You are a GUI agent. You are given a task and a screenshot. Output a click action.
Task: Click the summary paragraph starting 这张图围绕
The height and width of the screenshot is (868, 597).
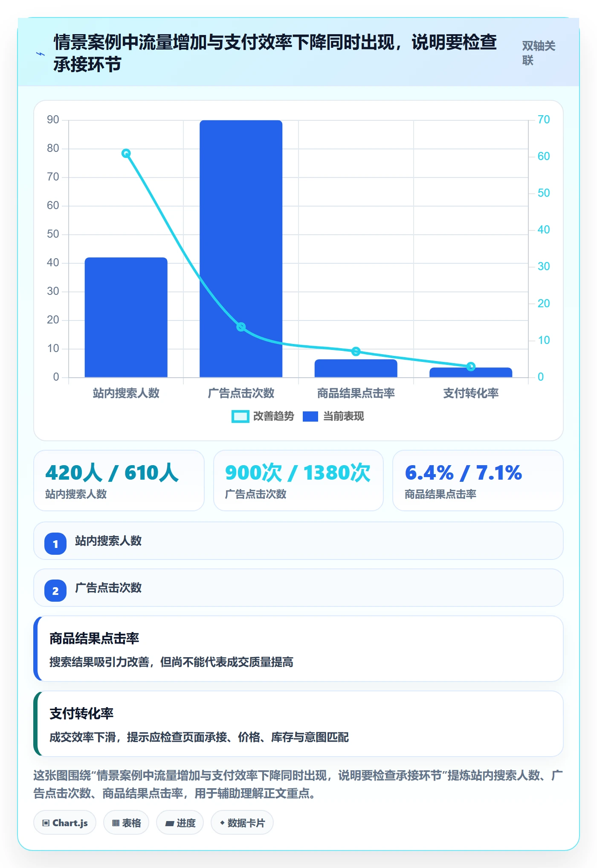[x=298, y=784]
